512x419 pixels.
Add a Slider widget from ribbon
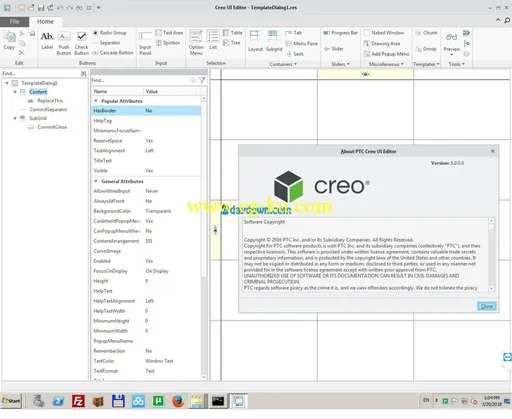(x=334, y=49)
